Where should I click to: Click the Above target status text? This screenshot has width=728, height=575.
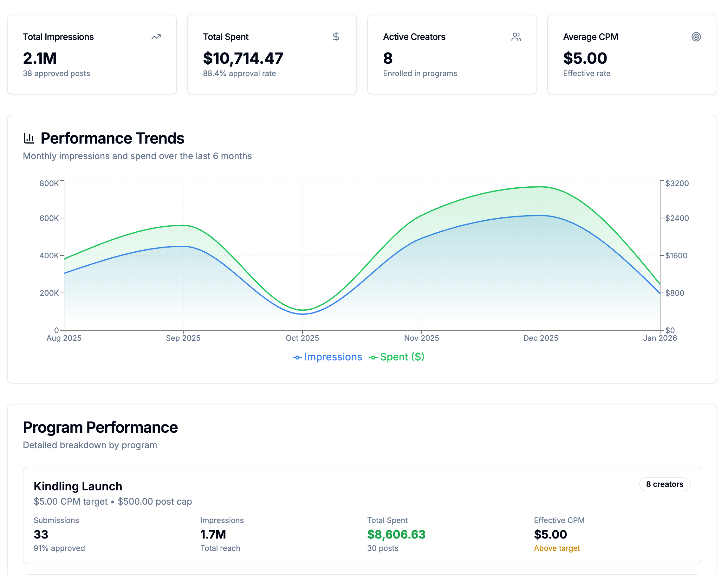pos(556,548)
